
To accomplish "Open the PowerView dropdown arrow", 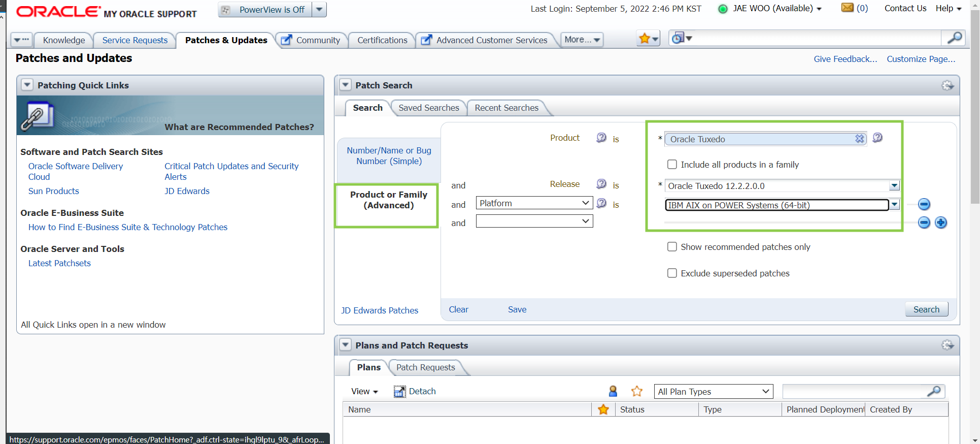I will pyautogui.click(x=319, y=10).
